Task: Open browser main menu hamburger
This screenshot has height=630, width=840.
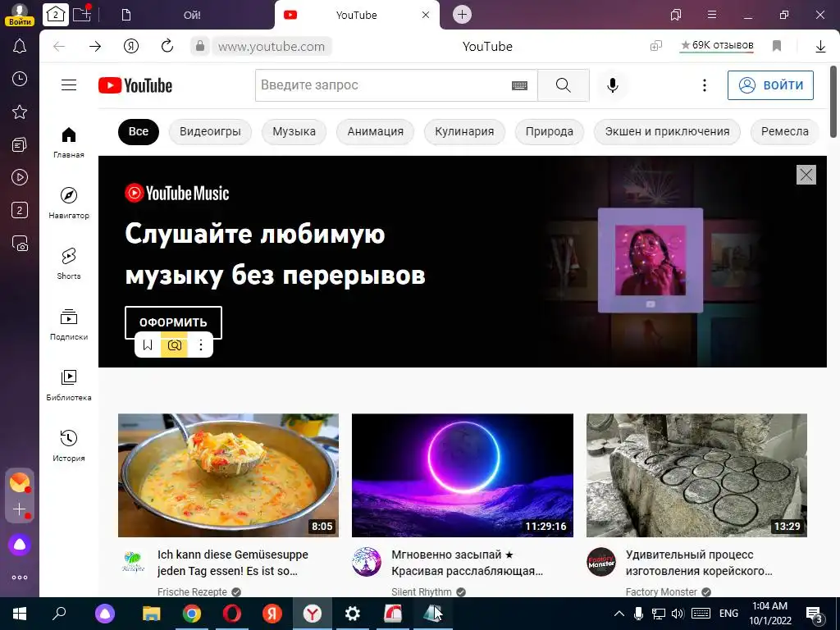Action: pos(712,15)
